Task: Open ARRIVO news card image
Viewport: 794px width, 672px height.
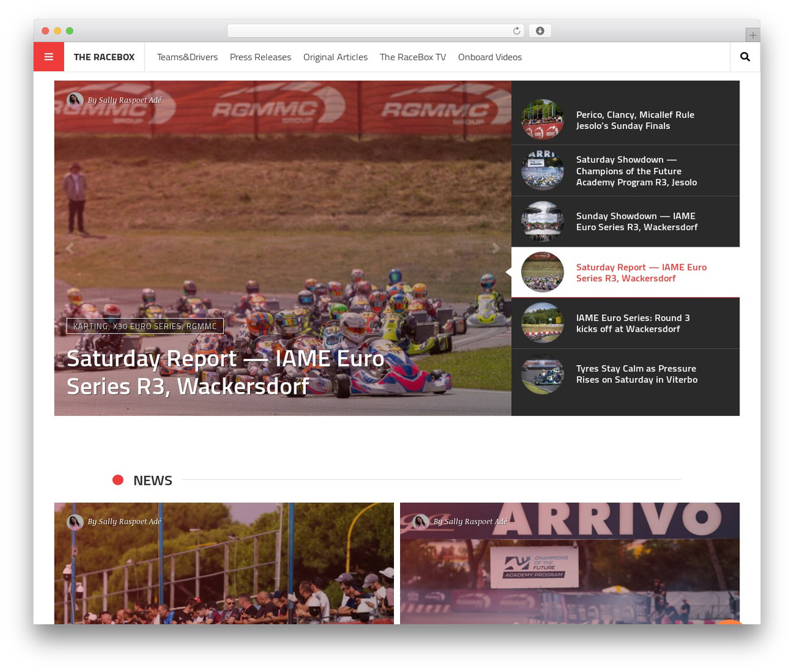Action: 569,564
